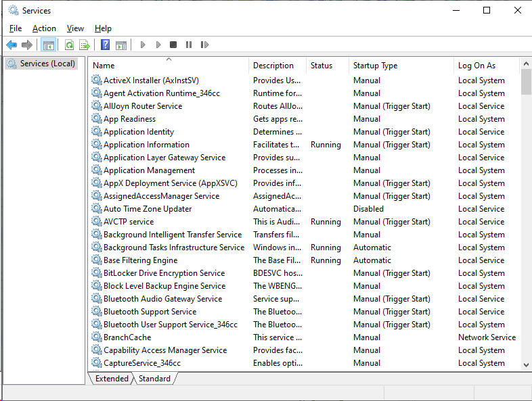Image resolution: width=532 pixels, height=401 pixels.
Task: Click Running status of AVCTP service
Action: point(326,222)
